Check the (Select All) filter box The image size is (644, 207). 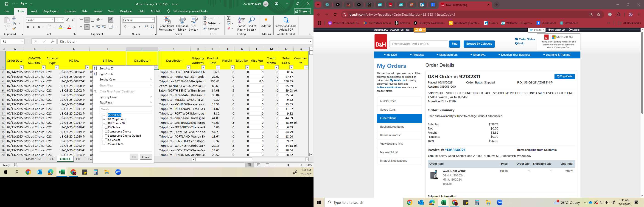point(106,115)
